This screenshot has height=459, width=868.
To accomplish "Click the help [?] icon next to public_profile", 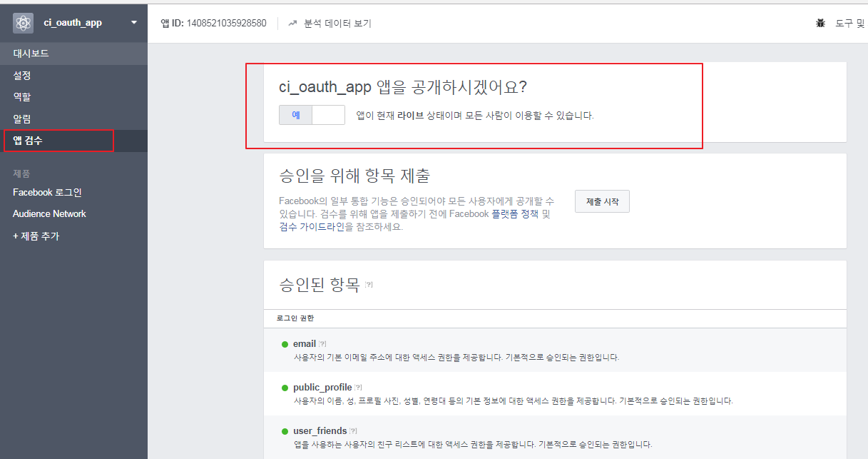I will [358, 388].
